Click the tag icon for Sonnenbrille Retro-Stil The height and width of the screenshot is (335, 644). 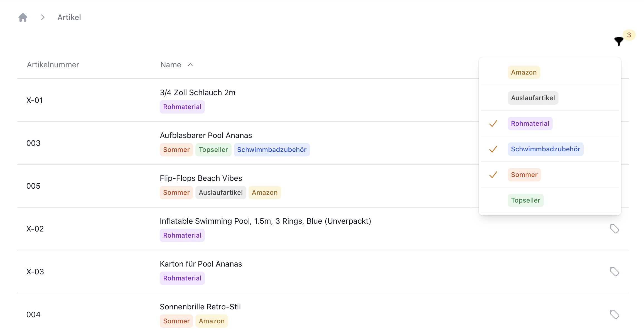click(614, 314)
